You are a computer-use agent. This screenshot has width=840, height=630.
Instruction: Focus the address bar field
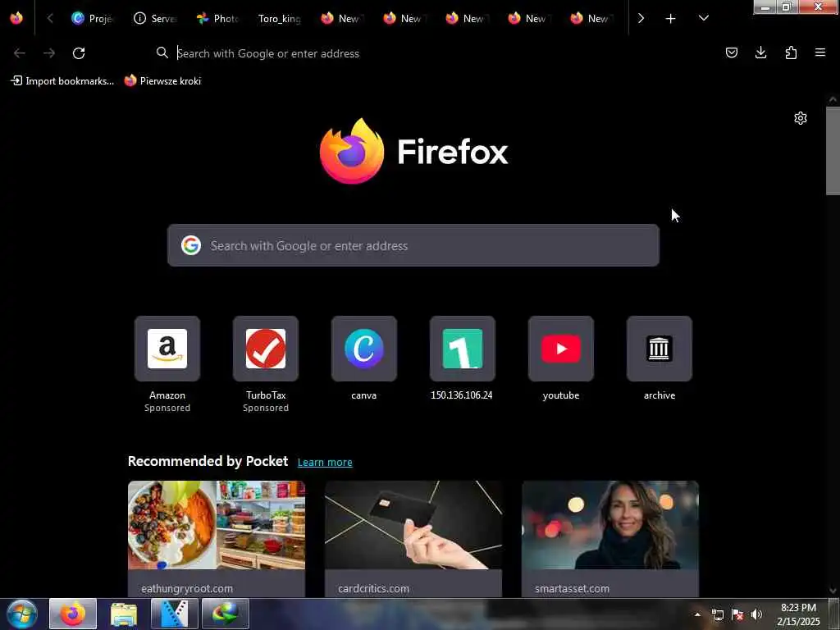click(428, 53)
